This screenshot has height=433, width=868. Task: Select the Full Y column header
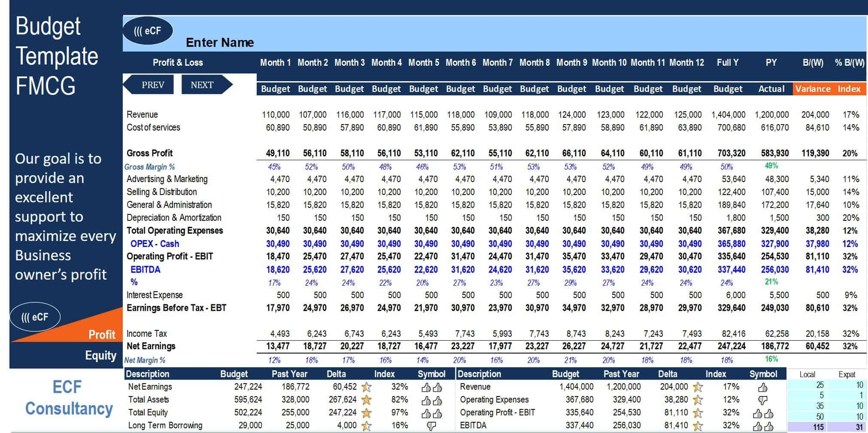click(728, 63)
